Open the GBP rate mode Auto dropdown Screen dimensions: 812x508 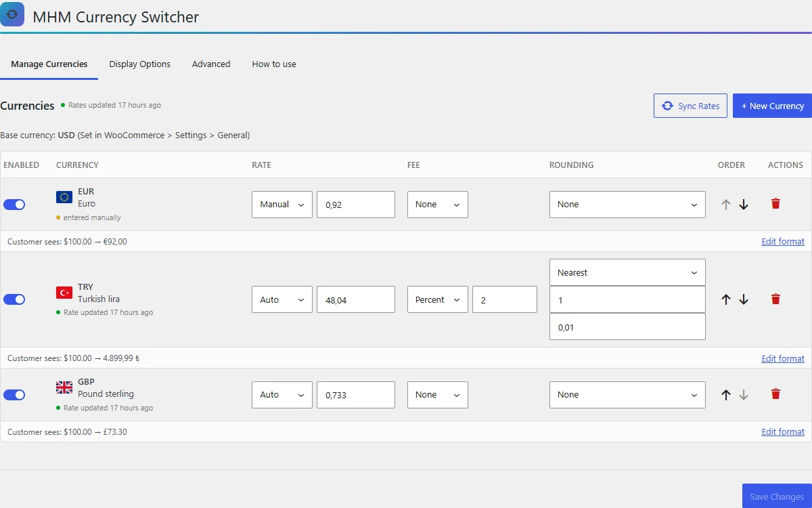pos(282,395)
